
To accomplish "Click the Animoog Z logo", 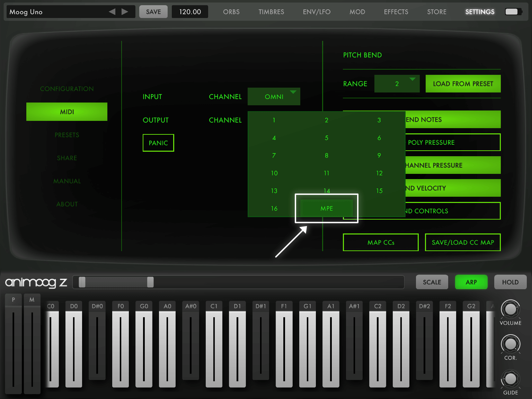I will click(36, 282).
